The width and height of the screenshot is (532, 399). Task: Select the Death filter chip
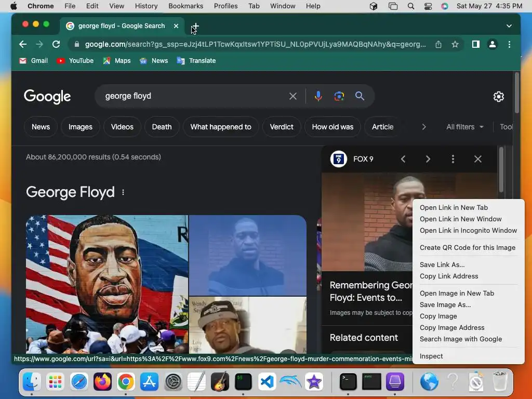click(162, 127)
